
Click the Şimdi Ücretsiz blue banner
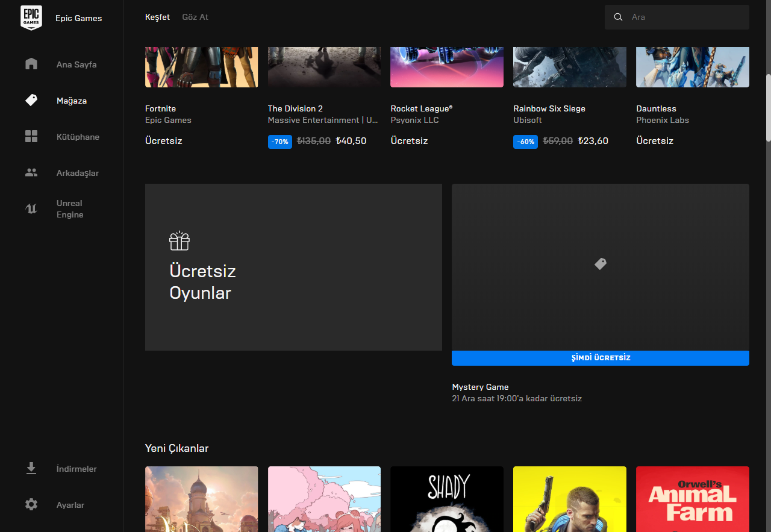point(600,358)
